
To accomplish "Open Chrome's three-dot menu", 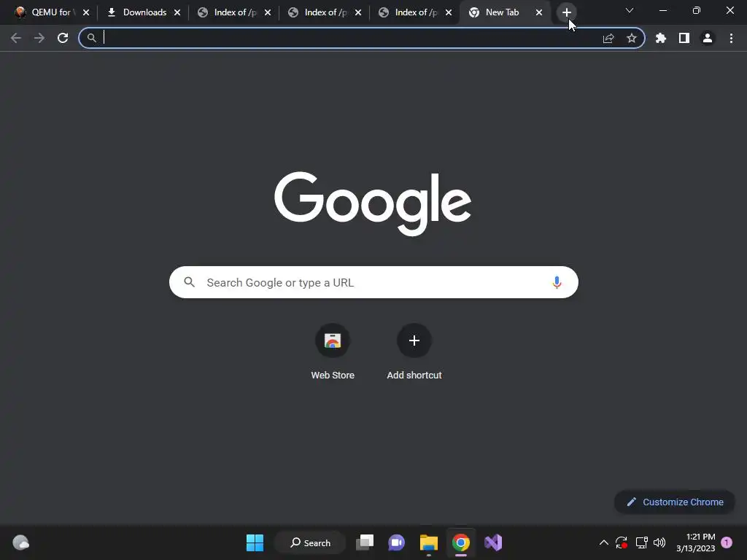I will (x=731, y=38).
